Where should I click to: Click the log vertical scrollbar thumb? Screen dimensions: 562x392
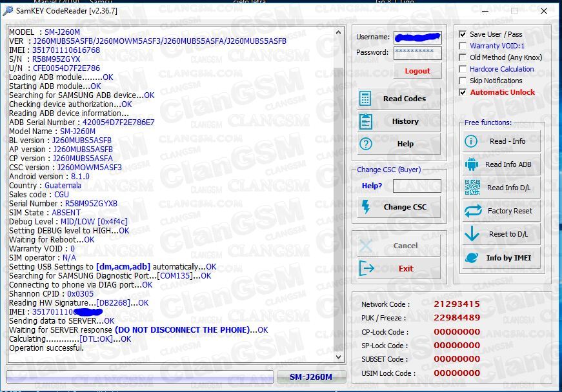(x=338, y=210)
